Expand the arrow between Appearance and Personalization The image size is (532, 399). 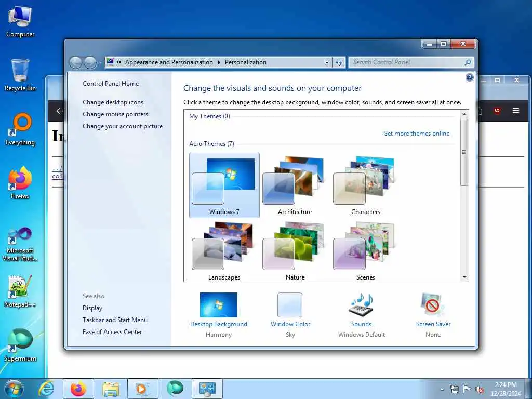[x=219, y=62]
